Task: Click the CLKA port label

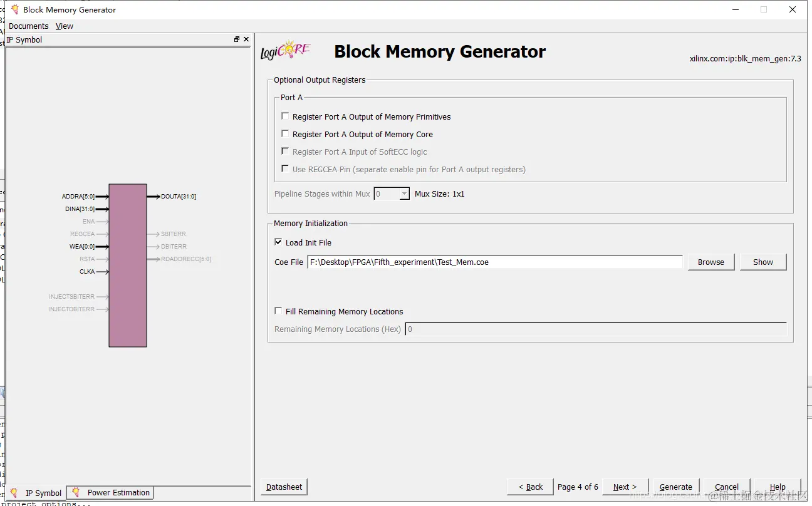Action: point(87,272)
